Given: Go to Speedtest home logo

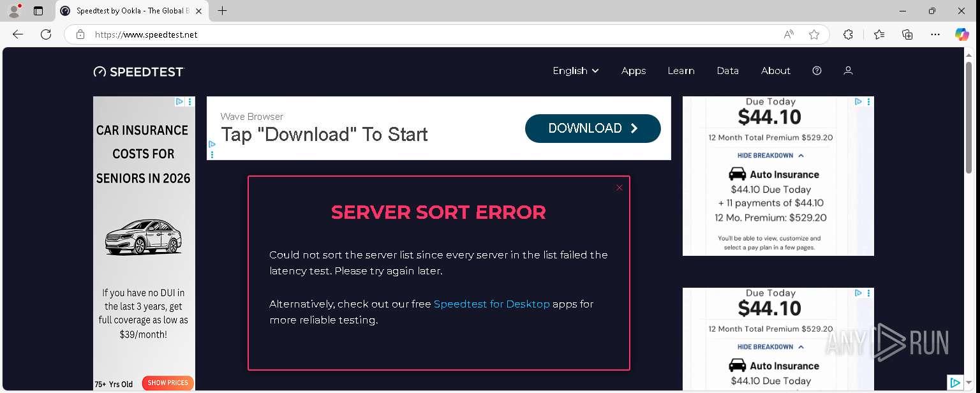Looking at the screenshot, I should tap(138, 71).
